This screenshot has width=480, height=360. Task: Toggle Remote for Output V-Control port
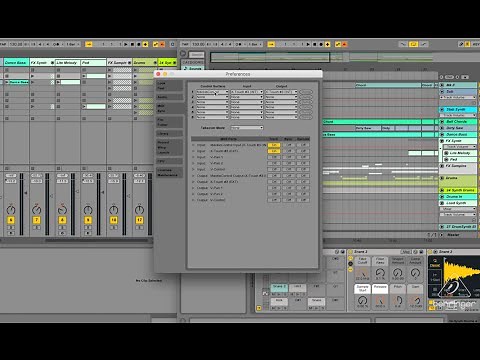(303, 200)
